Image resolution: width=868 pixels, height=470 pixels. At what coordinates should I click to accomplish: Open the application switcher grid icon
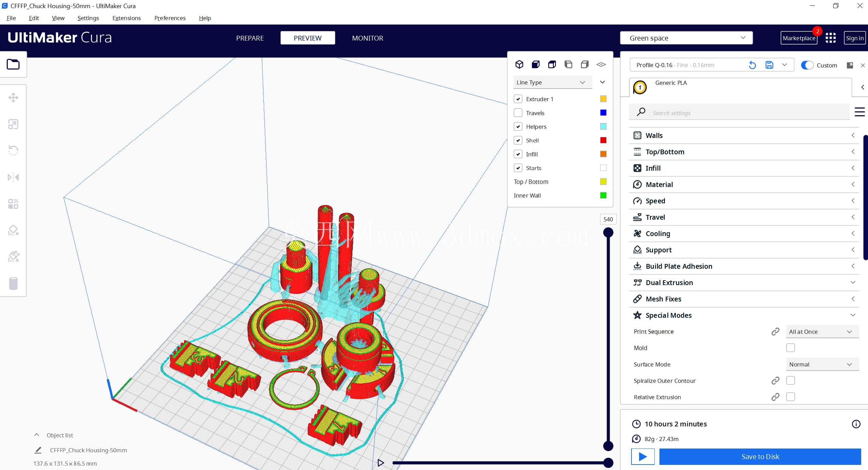[831, 38]
